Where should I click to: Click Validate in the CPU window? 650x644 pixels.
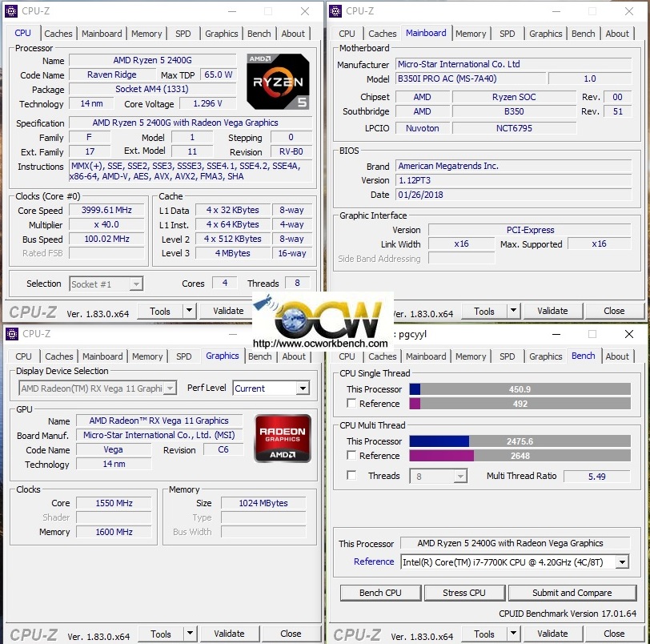(227, 311)
